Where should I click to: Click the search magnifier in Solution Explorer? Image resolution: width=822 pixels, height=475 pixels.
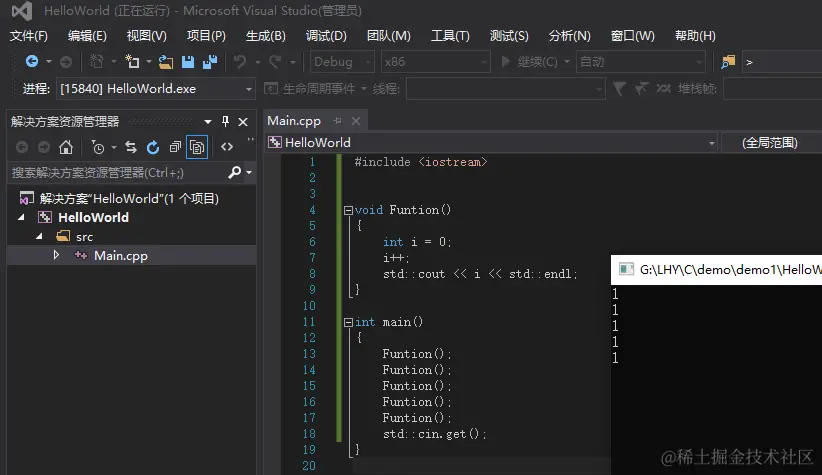pyautogui.click(x=234, y=172)
